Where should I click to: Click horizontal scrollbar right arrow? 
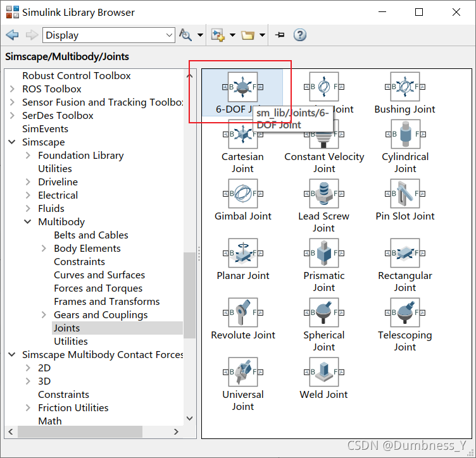pos(177,431)
